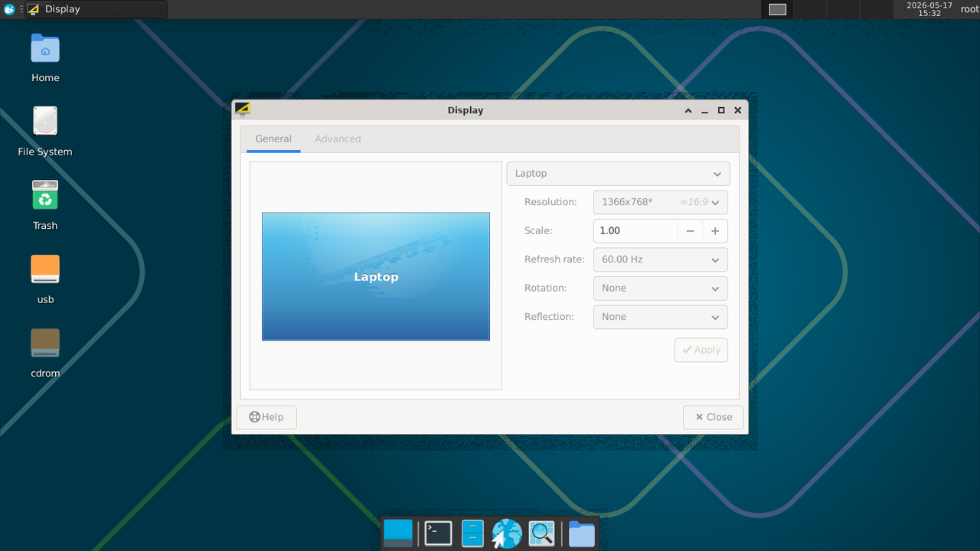Minimize the Display window
The width and height of the screenshot is (980, 551).
coord(704,110)
